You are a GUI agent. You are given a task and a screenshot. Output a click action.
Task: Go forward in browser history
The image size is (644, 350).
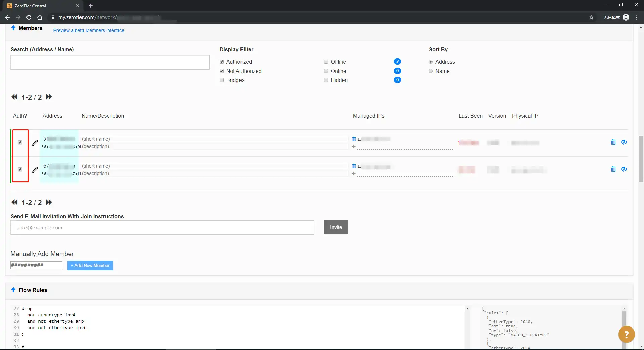coord(18,17)
